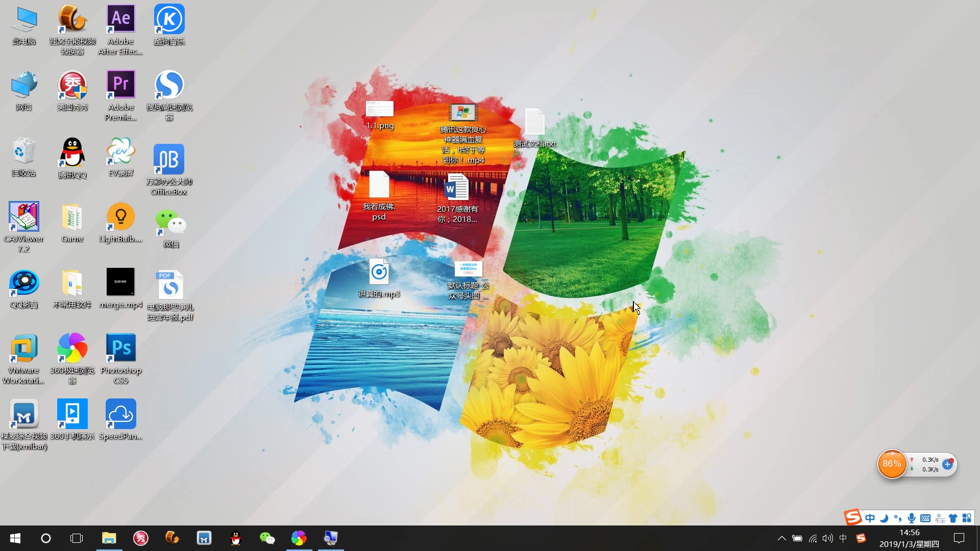
Task: Open SpeedPan desktop shortcut
Action: [121, 420]
